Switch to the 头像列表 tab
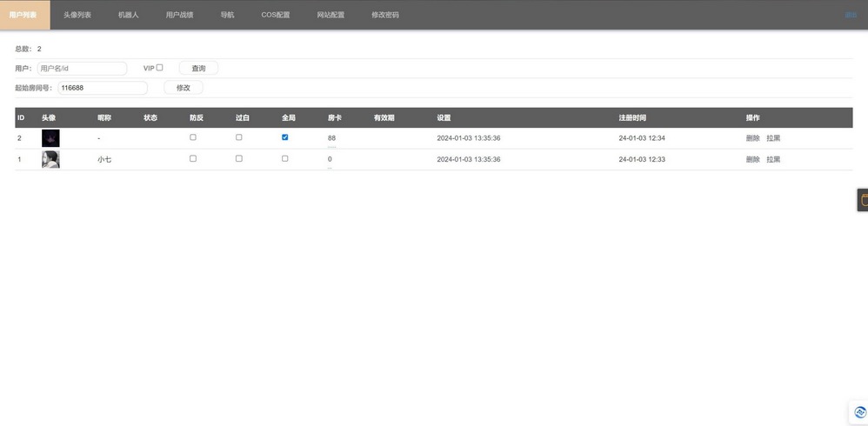 (x=77, y=15)
